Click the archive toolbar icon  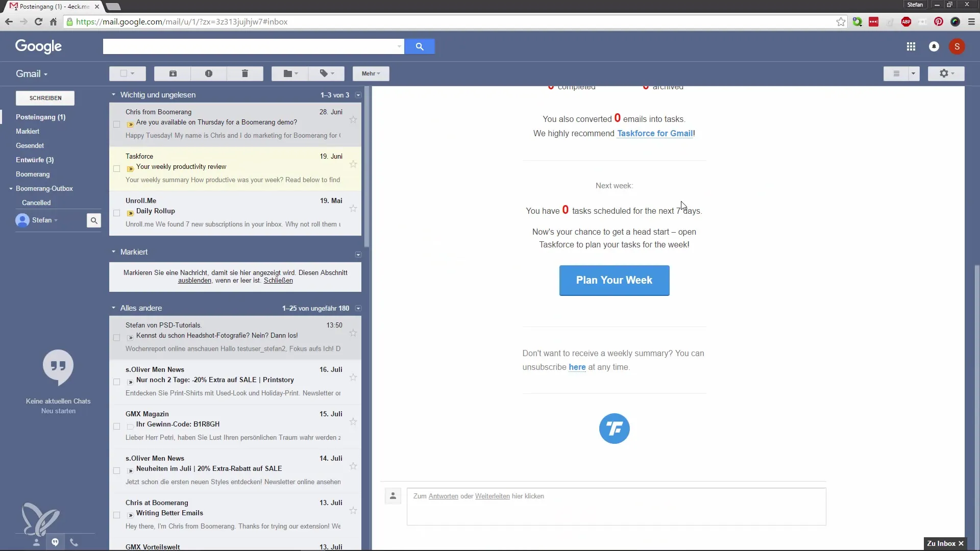pos(173,73)
